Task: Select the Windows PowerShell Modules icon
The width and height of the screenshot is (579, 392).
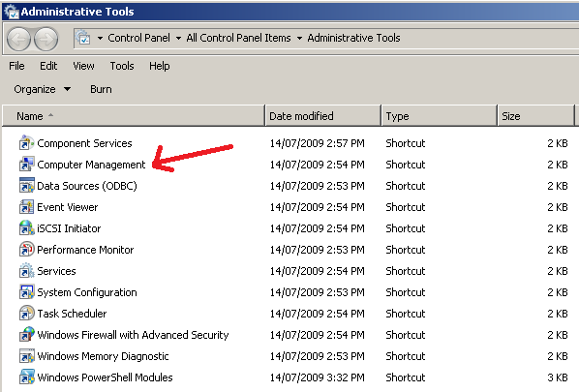Action: 26,377
